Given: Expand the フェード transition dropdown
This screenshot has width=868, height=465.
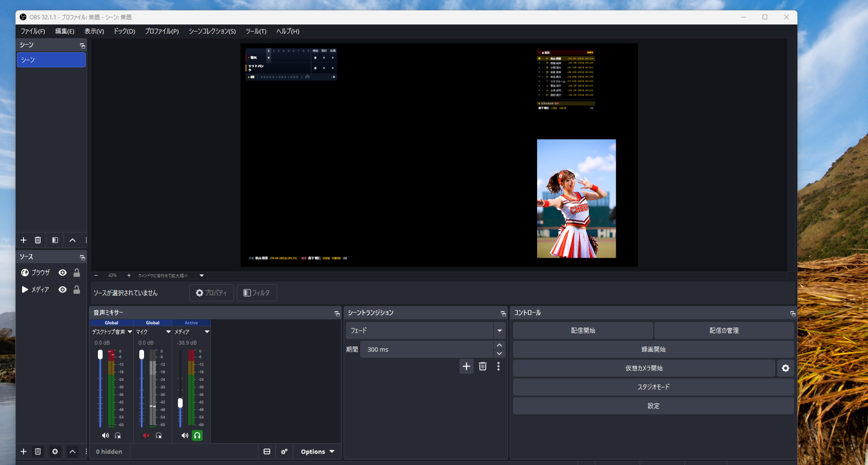Looking at the screenshot, I should (x=499, y=330).
